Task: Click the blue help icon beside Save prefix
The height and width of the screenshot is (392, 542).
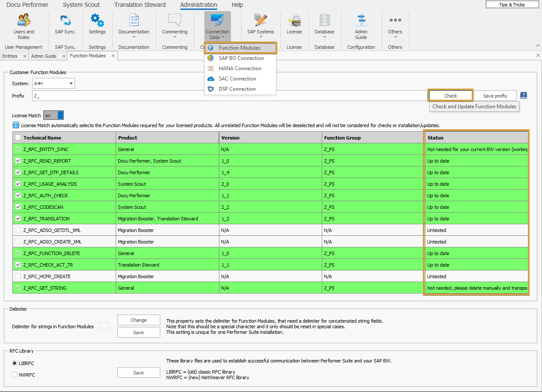Action: 524,95
